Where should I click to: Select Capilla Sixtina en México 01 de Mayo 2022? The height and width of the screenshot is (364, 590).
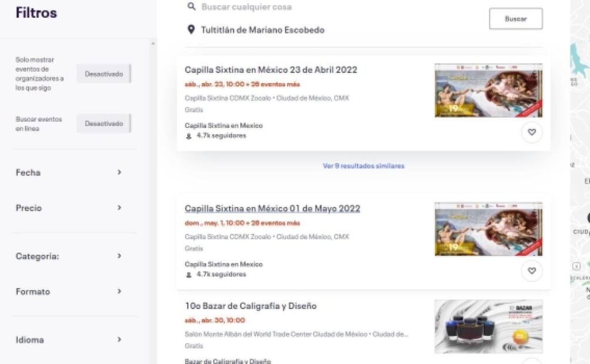272,208
